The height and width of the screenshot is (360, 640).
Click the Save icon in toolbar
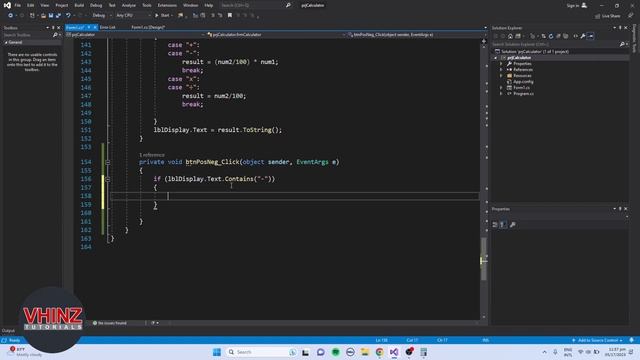click(51, 16)
